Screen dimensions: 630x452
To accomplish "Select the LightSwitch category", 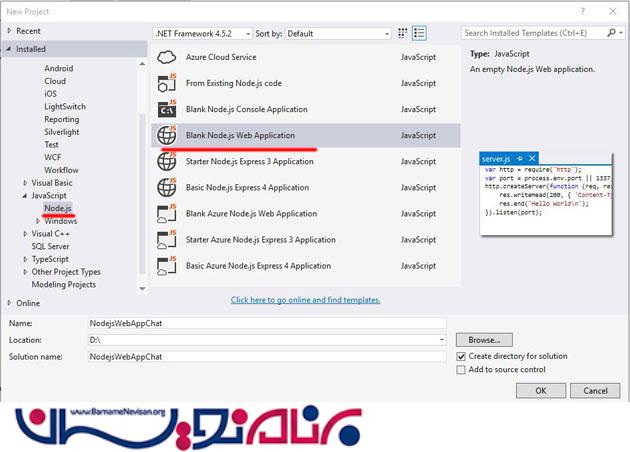I will coord(65,106).
